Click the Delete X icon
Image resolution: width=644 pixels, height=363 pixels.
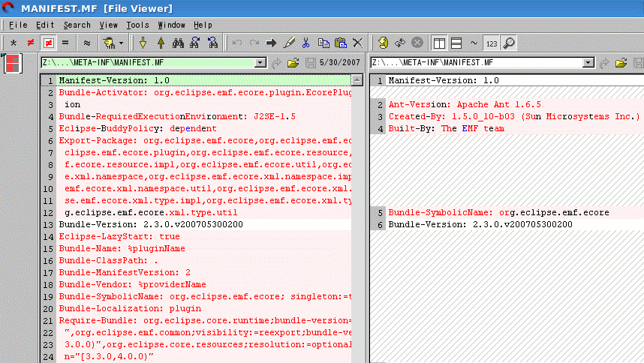click(x=358, y=43)
